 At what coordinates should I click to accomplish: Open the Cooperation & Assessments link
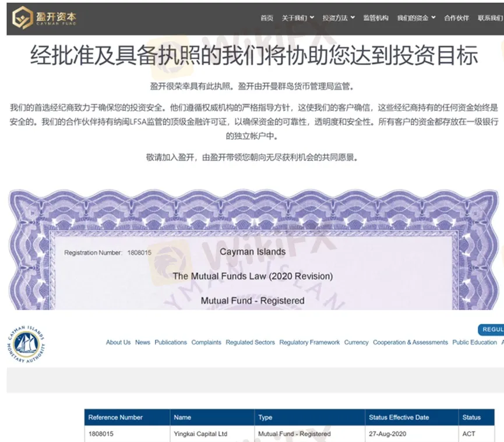point(410,342)
